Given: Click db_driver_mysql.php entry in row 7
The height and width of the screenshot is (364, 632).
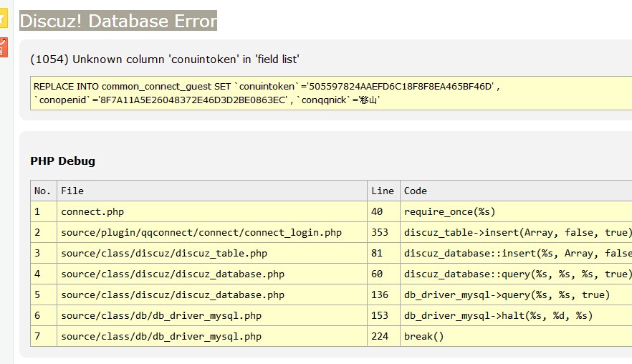Looking at the screenshot, I should tap(161, 336).
